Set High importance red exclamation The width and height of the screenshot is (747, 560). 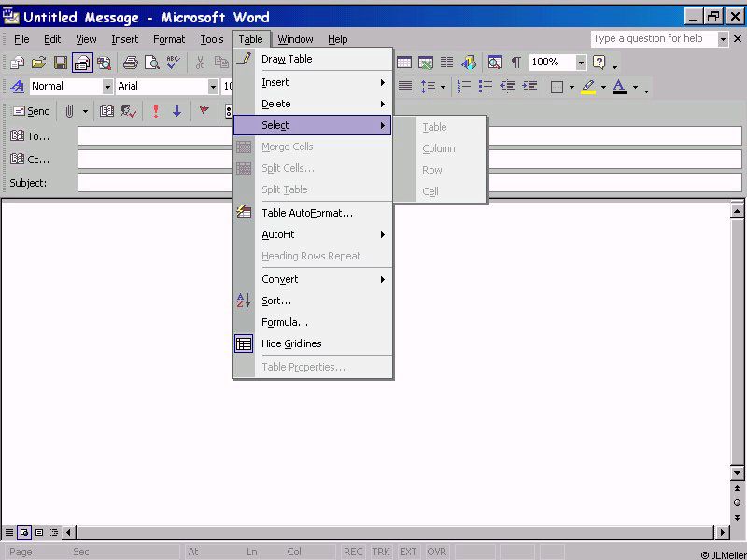pos(156,111)
